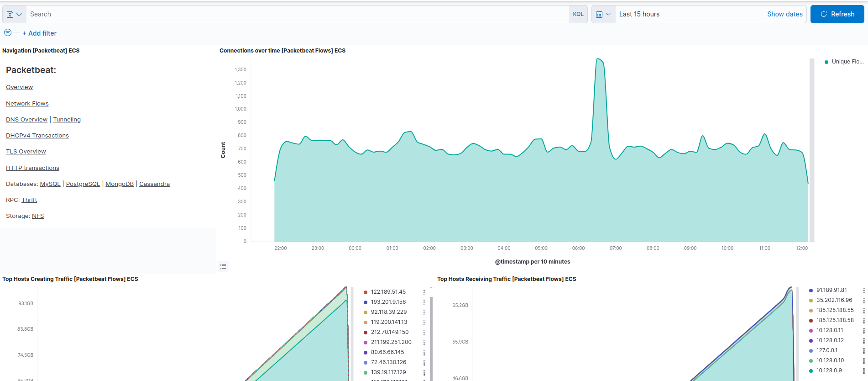868x381 pixels.
Task: Click the Unique Flows legend color dot
Action: coord(826,62)
